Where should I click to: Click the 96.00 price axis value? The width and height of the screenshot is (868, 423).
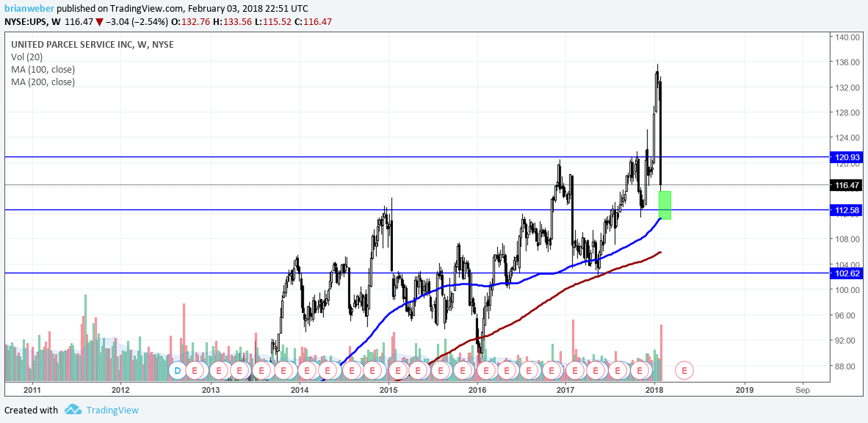(847, 315)
